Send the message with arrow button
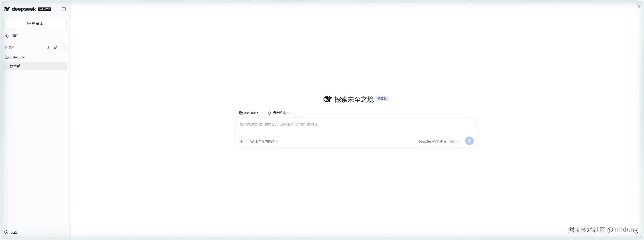Screen dimensions: 644x240 point(469,141)
